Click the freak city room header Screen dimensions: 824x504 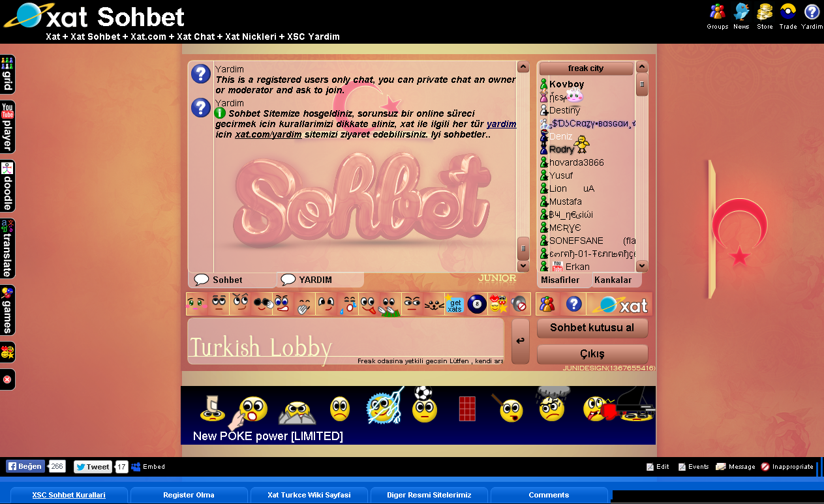586,68
